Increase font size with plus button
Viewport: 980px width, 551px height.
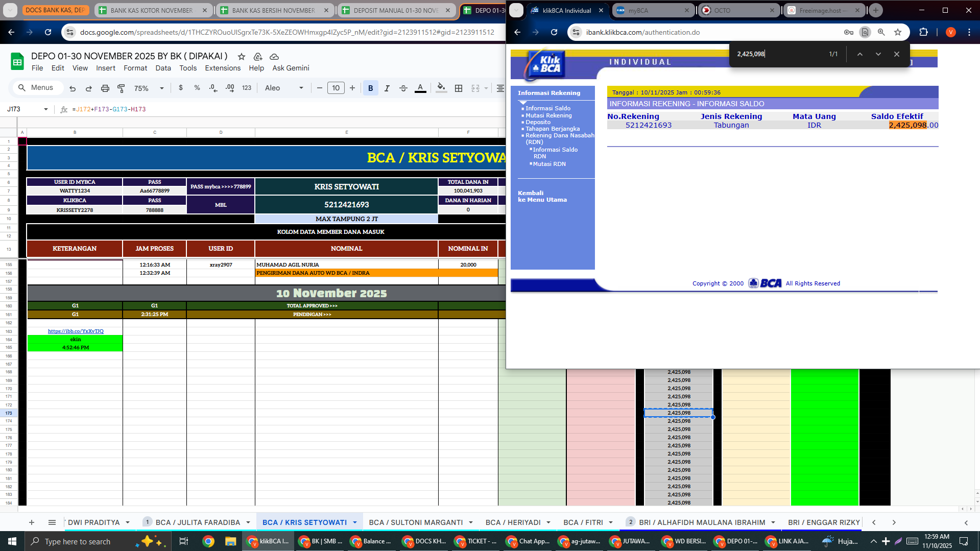click(352, 88)
